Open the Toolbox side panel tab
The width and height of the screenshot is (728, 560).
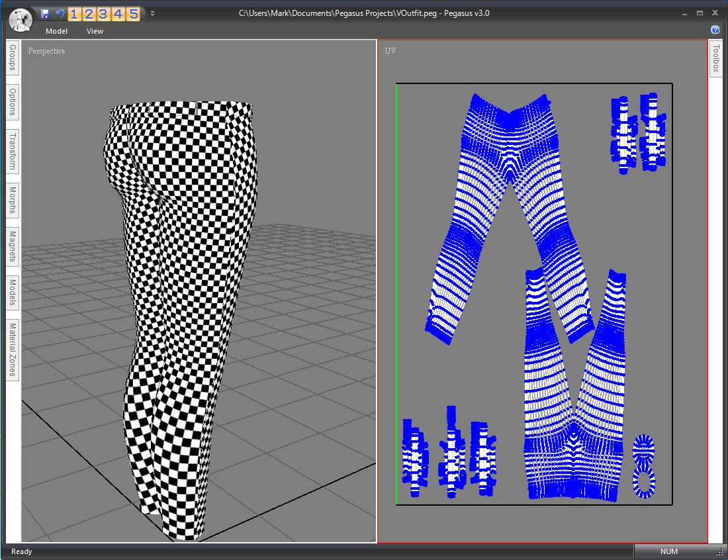coord(716,58)
